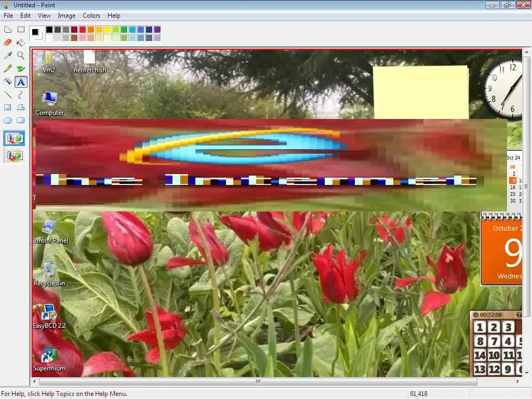532x399 pixels.
Task: Open the Paint icon in the title bar
Action: pyautogui.click(x=5, y=5)
